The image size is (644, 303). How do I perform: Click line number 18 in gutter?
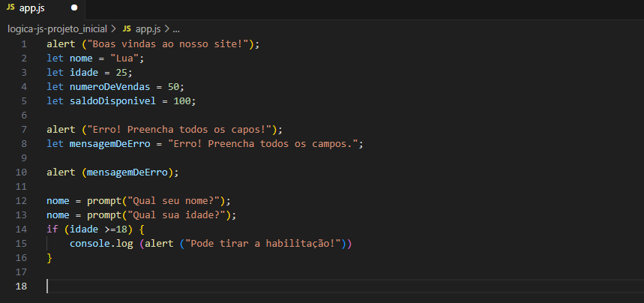(x=21, y=286)
